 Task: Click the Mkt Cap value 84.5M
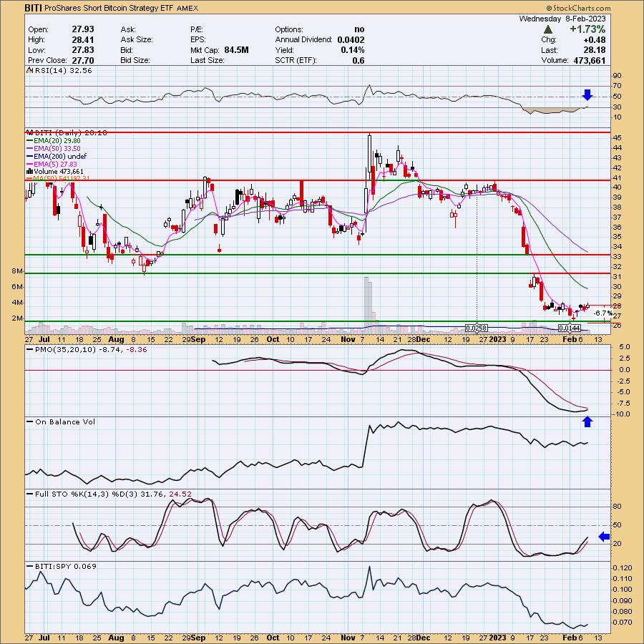(237, 50)
